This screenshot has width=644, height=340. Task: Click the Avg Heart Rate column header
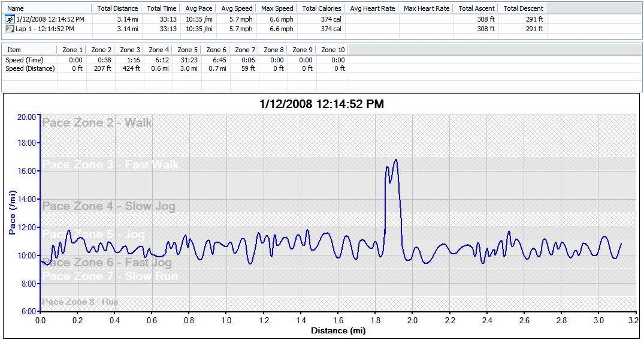371,8
